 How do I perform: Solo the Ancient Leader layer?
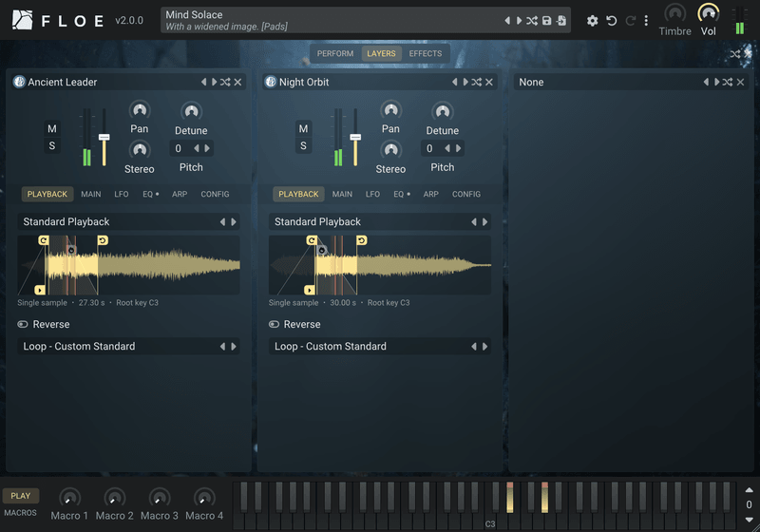pos(52,146)
